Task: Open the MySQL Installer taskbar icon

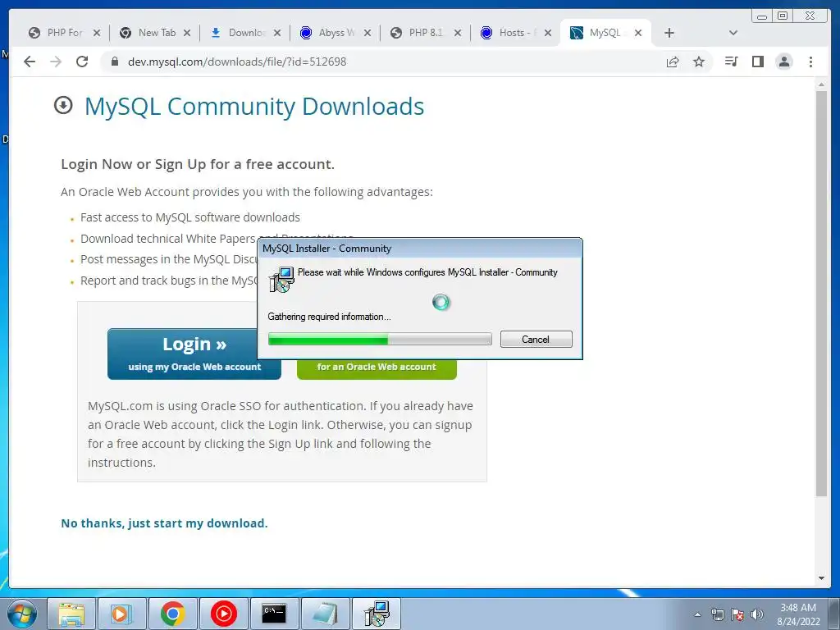Action: pyautogui.click(x=377, y=614)
